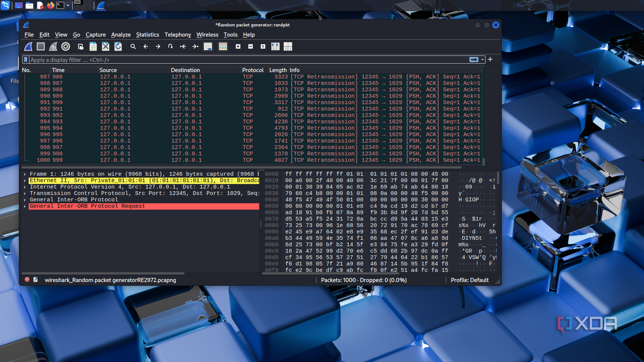Launch Firefox from the top panel
The image size is (644, 362).
[51, 5]
